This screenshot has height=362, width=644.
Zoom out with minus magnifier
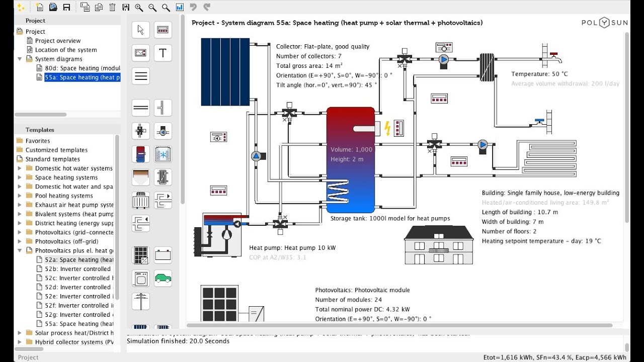(x=152, y=7)
